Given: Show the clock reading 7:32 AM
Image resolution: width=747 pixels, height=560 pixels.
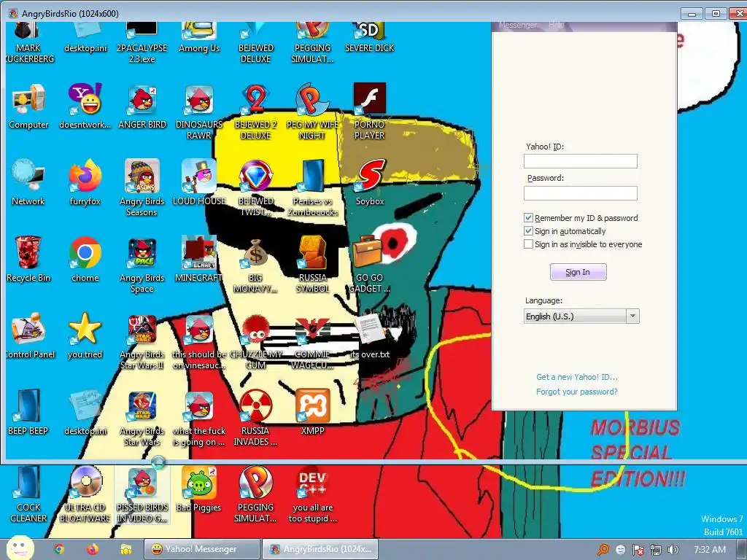Looking at the screenshot, I should point(709,550).
